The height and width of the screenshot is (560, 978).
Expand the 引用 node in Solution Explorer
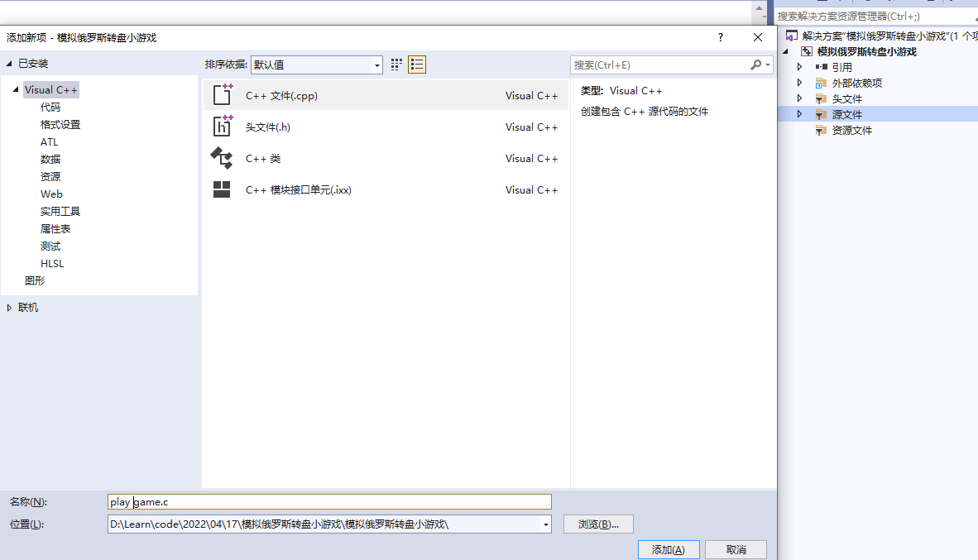(x=799, y=67)
